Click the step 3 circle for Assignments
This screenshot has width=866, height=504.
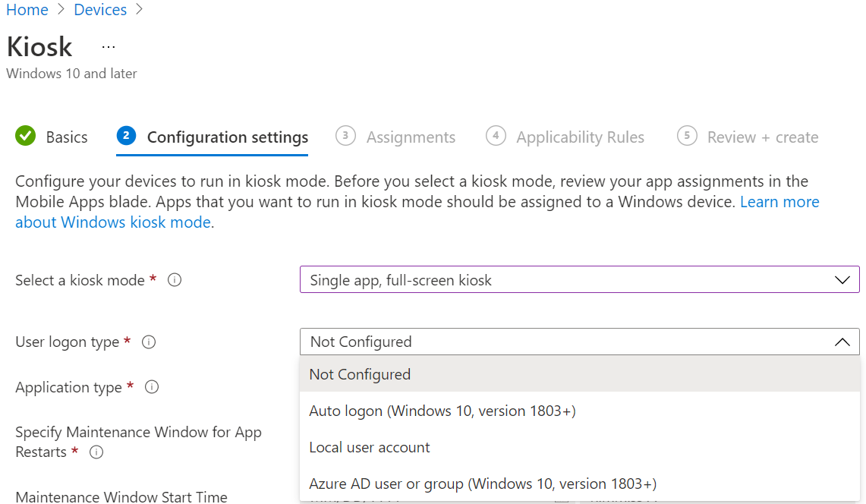tap(345, 137)
